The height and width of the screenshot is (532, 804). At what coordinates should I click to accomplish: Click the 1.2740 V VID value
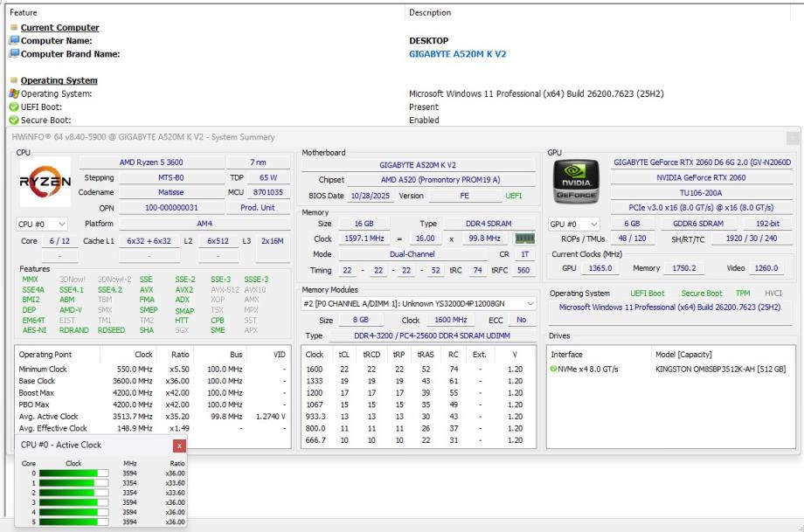[271, 416]
